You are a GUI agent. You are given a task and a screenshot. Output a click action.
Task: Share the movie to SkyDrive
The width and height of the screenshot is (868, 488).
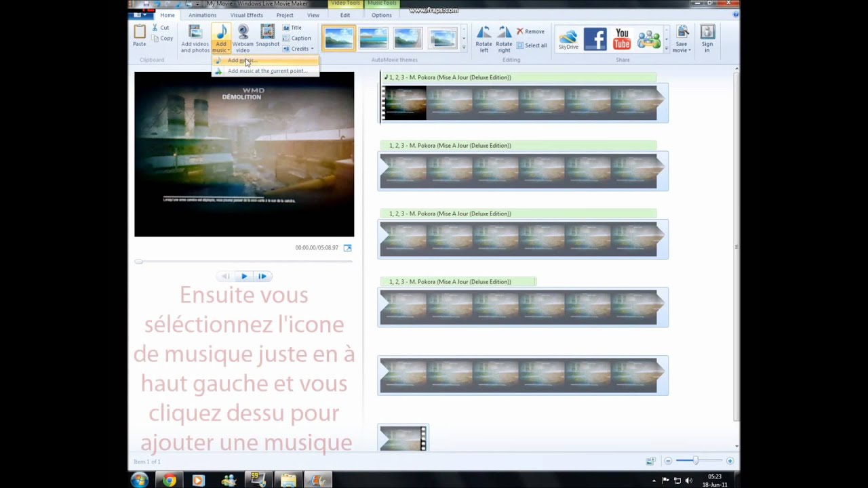tap(568, 39)
